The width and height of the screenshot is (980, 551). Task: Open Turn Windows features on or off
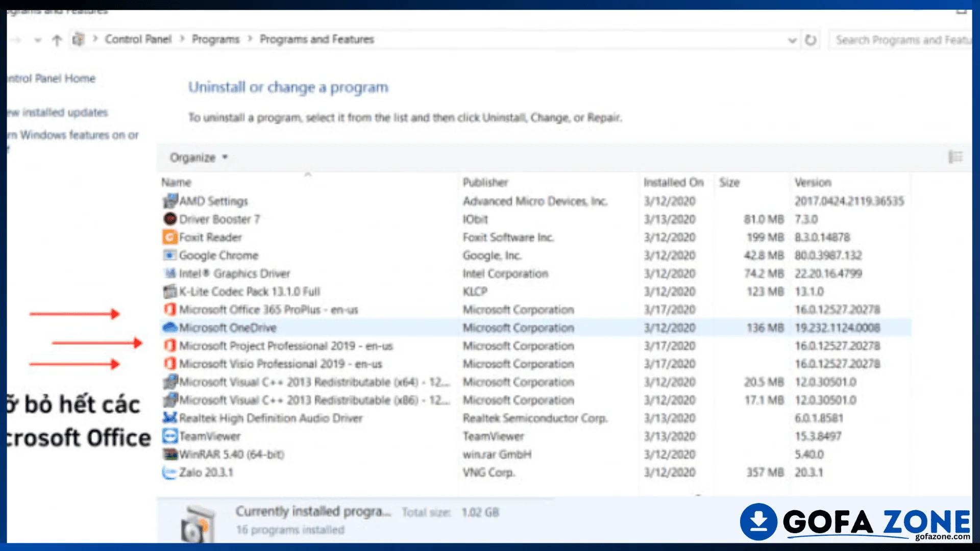(72, 135)
